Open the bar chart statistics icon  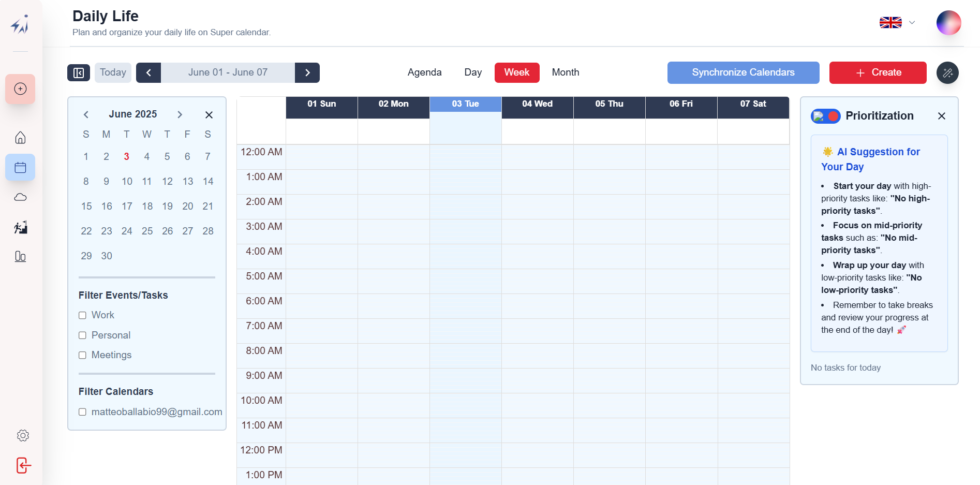[x=20, y=256]
